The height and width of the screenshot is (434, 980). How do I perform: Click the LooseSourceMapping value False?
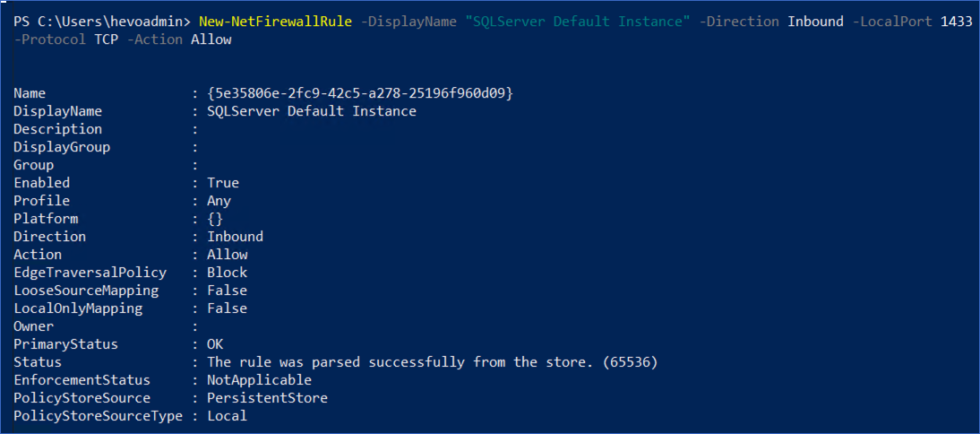pos(227,291)
